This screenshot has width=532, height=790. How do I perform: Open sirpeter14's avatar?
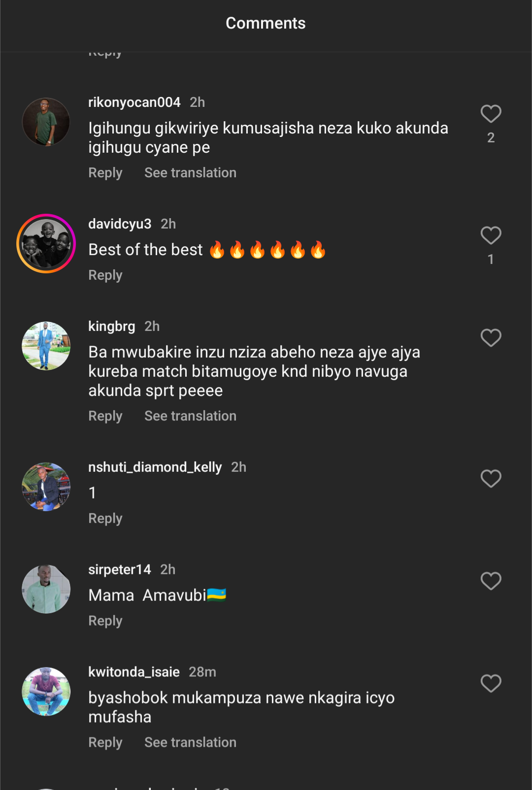pos(46,589)
